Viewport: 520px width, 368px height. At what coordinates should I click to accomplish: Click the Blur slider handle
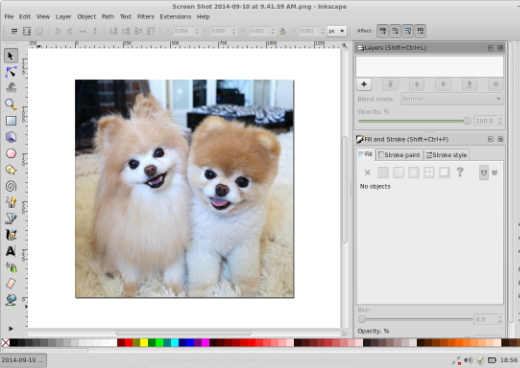[x=362, y=319]
